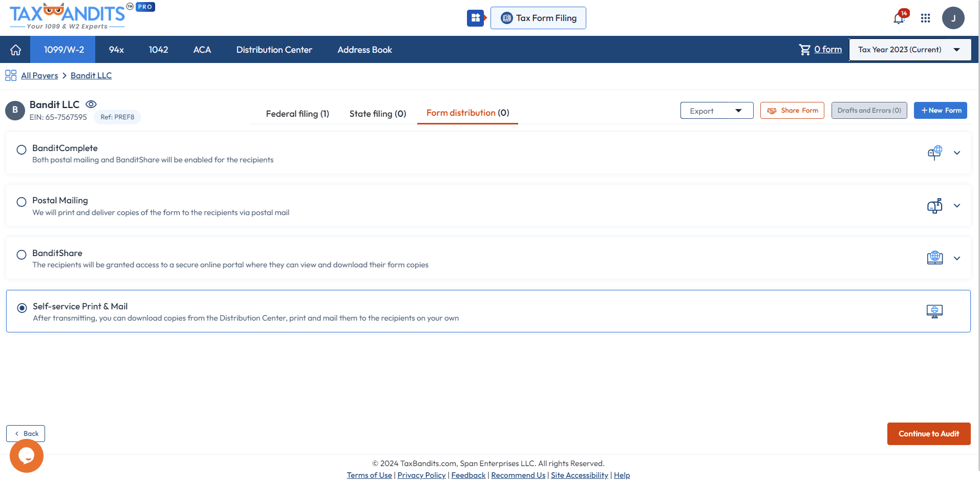980x484 pixels.
Task: Click Continue to Audit
Action: coord(929,434)
